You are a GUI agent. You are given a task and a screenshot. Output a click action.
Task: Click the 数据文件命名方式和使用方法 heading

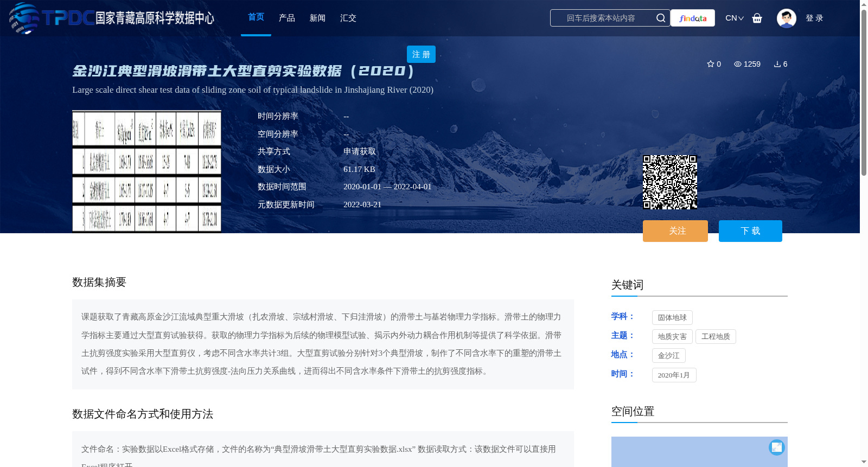(143, 414)
